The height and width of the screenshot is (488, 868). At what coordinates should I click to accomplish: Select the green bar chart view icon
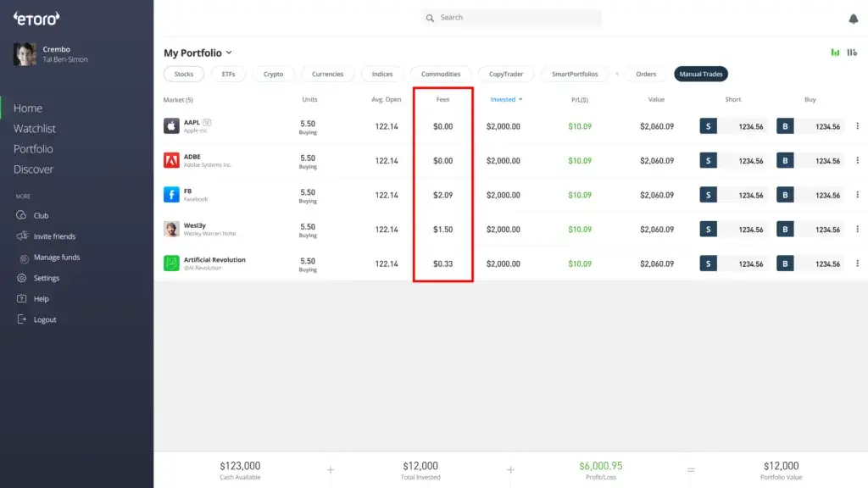[x=834, y=53]
